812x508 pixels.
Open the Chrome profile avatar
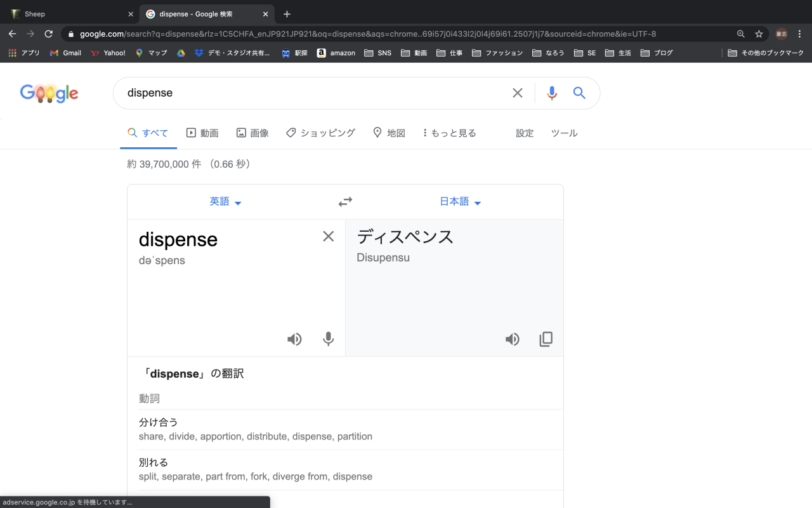pos(782,34)
